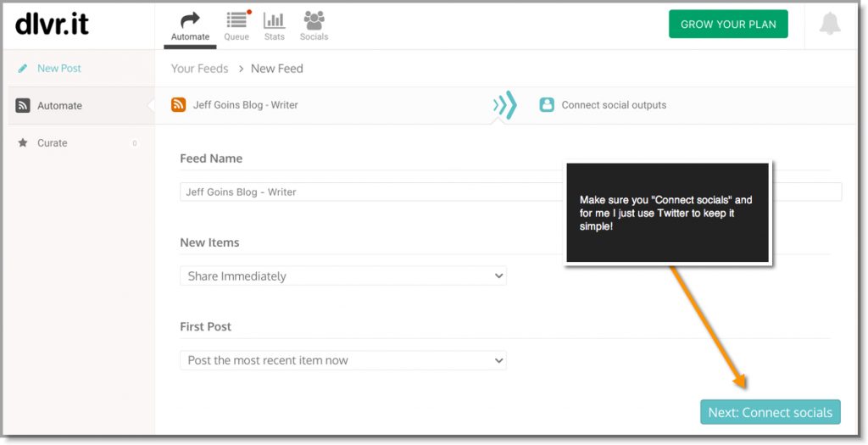Click the RSS icon beside sidebar Automate

coord(23,106)
